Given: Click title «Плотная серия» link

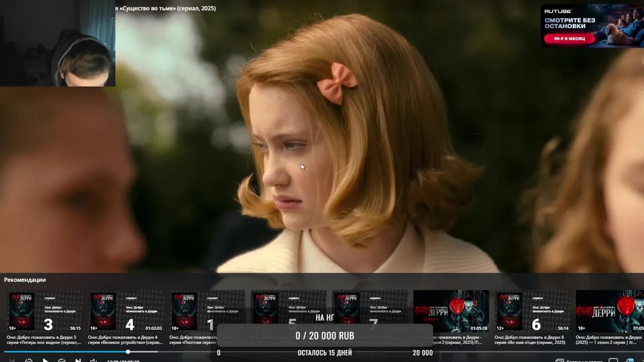Looking at the screenshot, I should coord(193,340).
